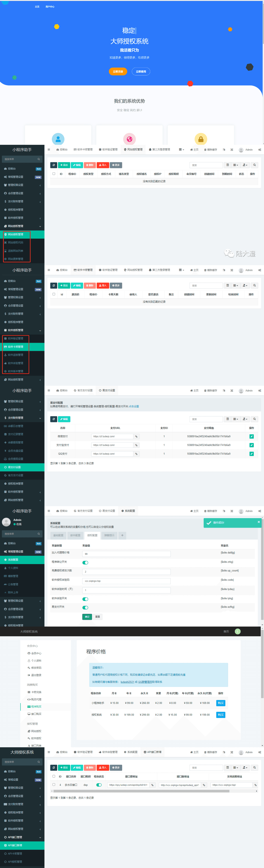Toggle the 程序转让开关 switch
The height and width of the screenshot is (868, 264).
click(85, 562)
